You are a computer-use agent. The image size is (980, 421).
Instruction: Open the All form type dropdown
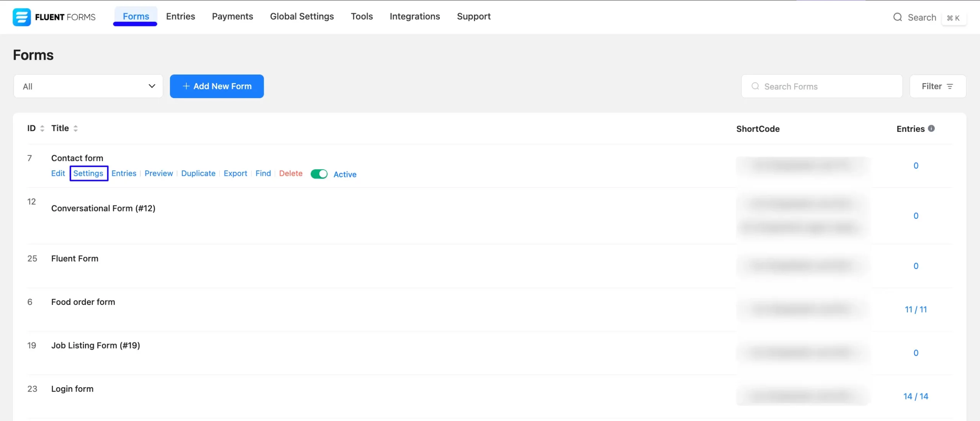(88, 86)
